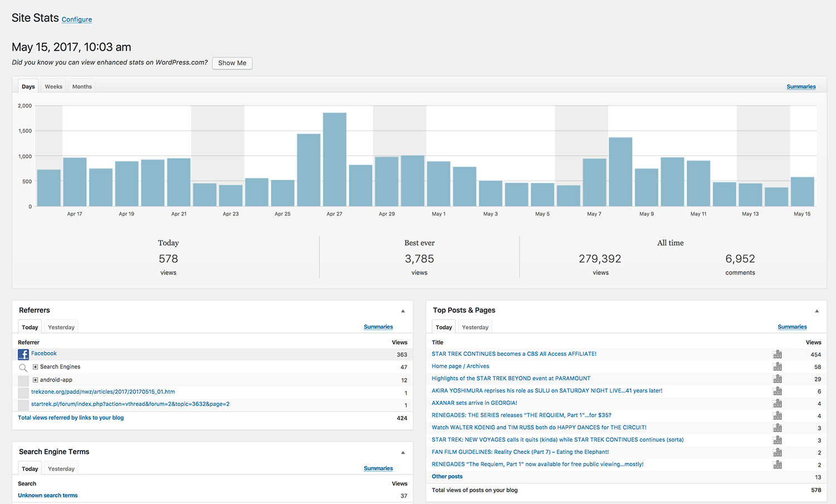Select Yesterday tab in Referrers

(61, 327)
